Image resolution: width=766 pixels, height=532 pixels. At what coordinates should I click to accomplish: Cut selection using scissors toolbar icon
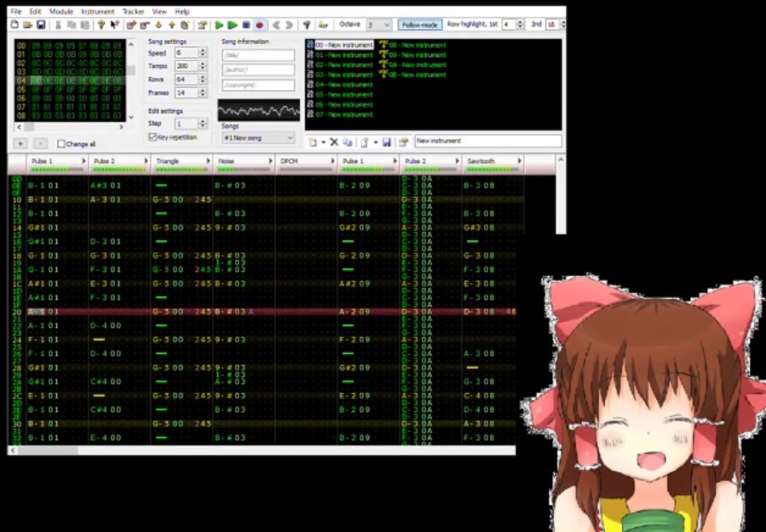(58, 25)
